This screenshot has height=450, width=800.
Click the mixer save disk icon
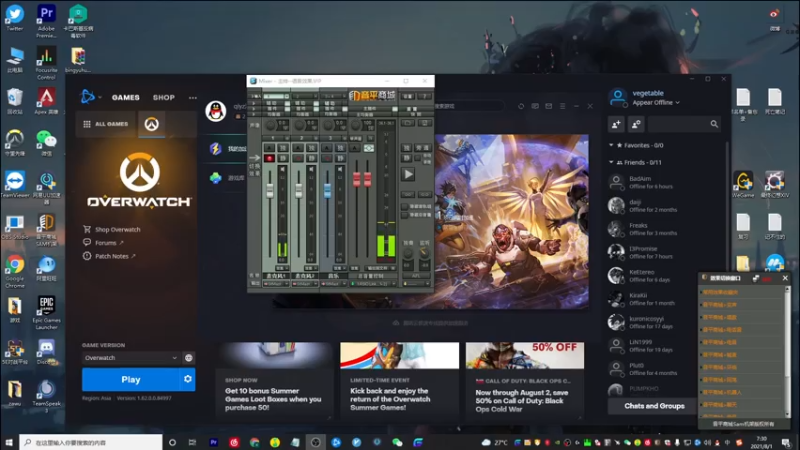point(424,123)
